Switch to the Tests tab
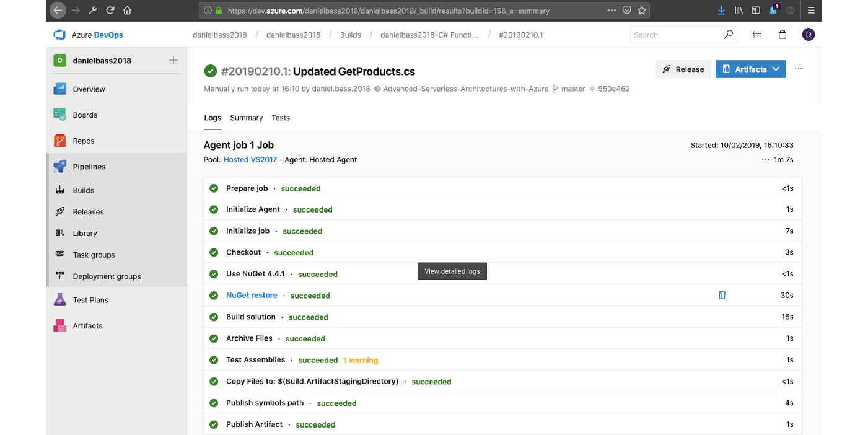868x435 pixels. click(281, 118)
